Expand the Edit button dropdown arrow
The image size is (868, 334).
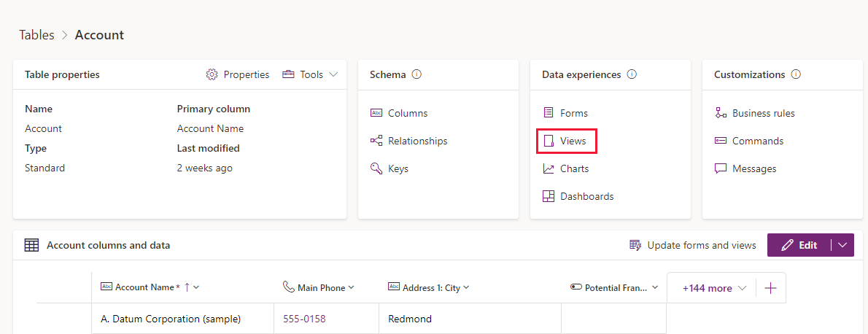pos(843,245)
